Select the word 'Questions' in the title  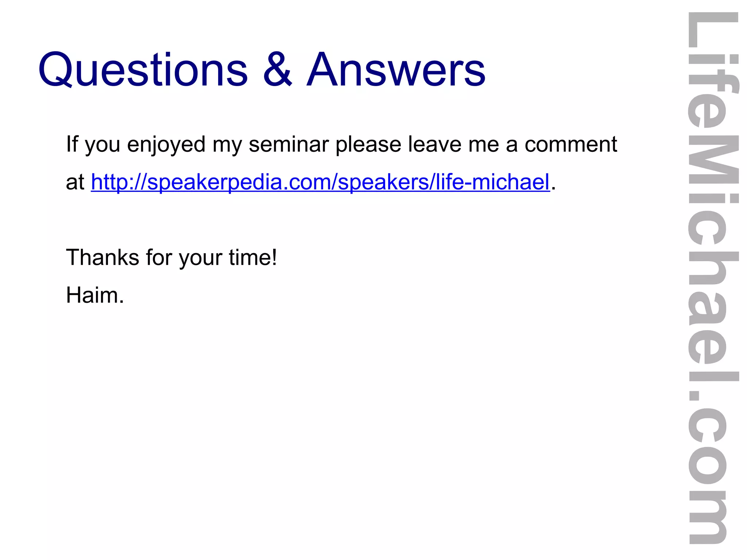click(x=143, y=70)
